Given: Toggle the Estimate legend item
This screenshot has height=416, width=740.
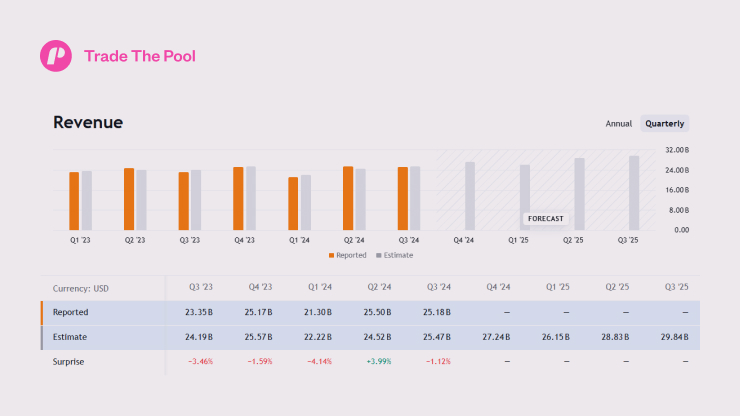Looking at the screenshot, I should point(394,255).
